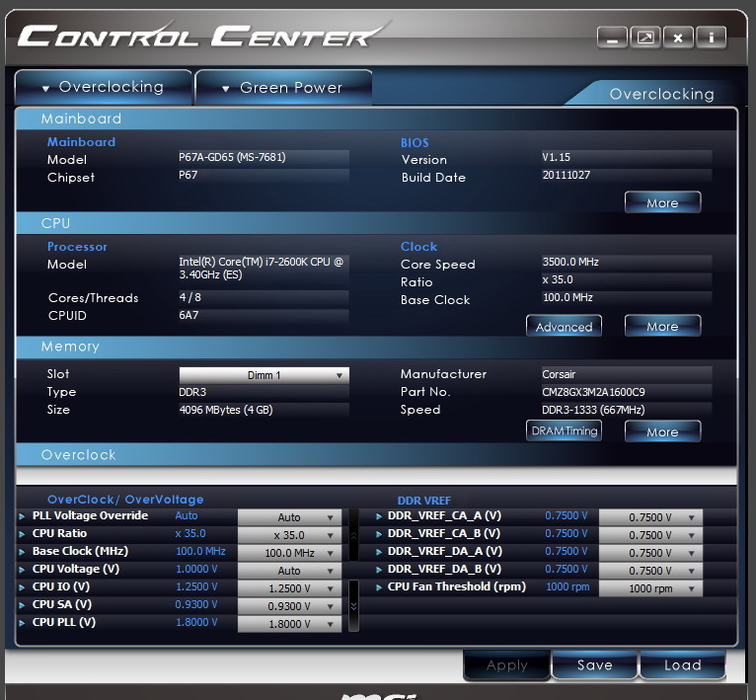Click the Overclocking label at top right
Screen dimensions: 756x700
coord(661,94)
